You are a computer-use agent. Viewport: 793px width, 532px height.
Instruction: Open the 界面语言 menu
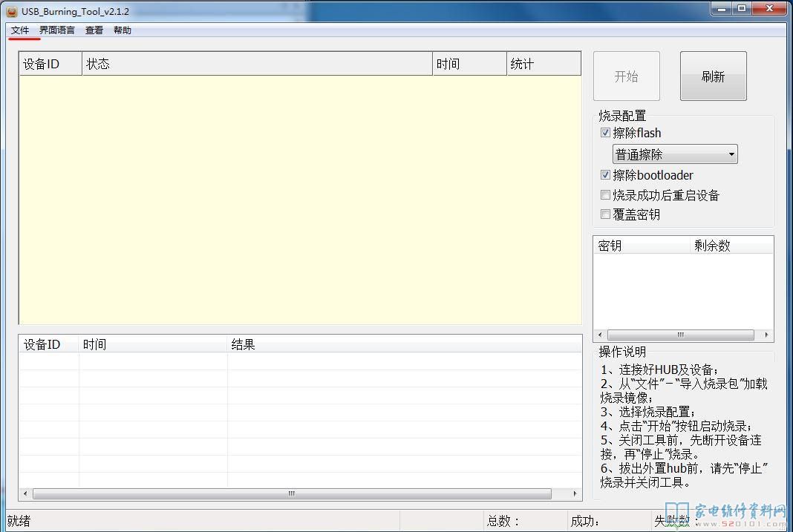(x=57, y=30)
